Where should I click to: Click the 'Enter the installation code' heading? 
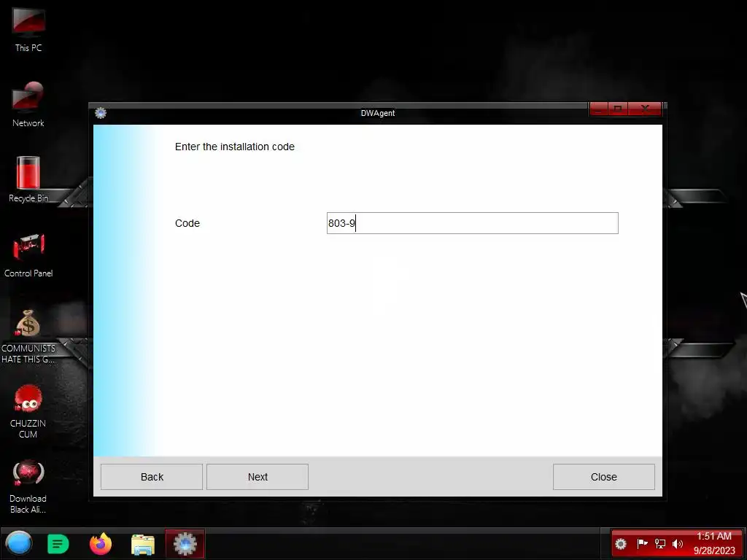tap(234, 147)
